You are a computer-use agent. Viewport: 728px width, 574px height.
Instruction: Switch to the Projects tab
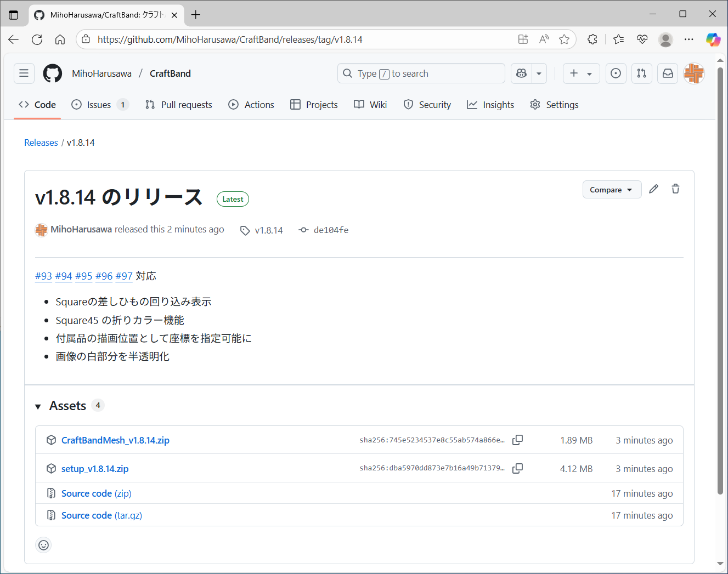point(314,105)
